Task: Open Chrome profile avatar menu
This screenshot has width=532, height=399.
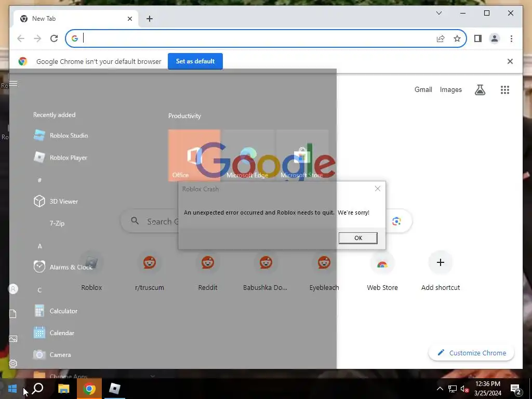Action: tap(495, 38)
